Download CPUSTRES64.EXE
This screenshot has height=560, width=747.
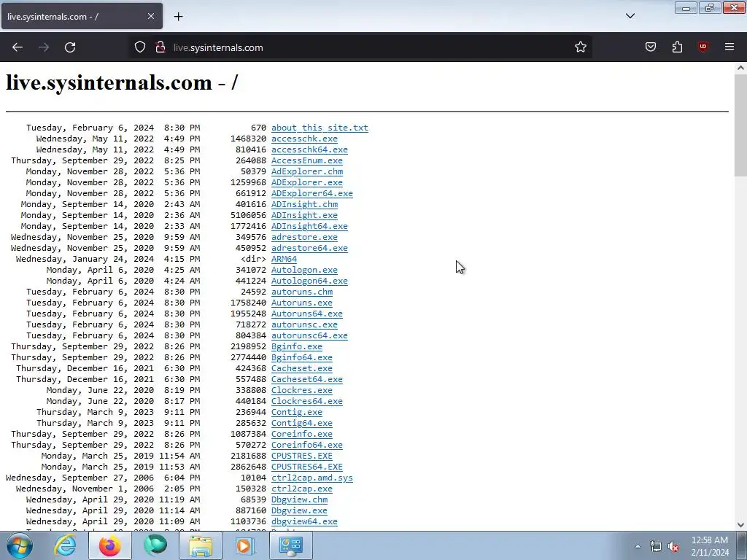307,467
